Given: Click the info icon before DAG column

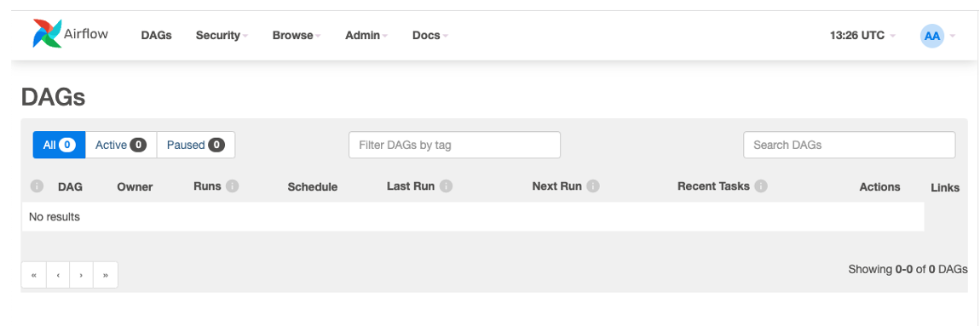Looking at the screenshot, I should (37, 186).
